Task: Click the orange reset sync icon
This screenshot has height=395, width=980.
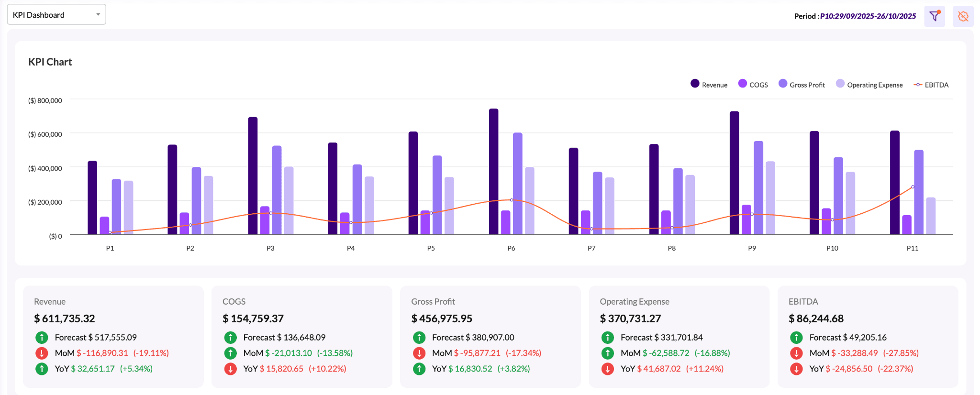Action: pos(963,16)
